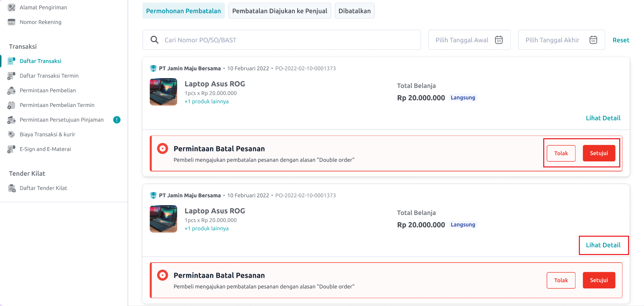Switch to the Pembatalan Diajukan ke Penjual tab
This screenshot has height=306, width=644.
280,11
